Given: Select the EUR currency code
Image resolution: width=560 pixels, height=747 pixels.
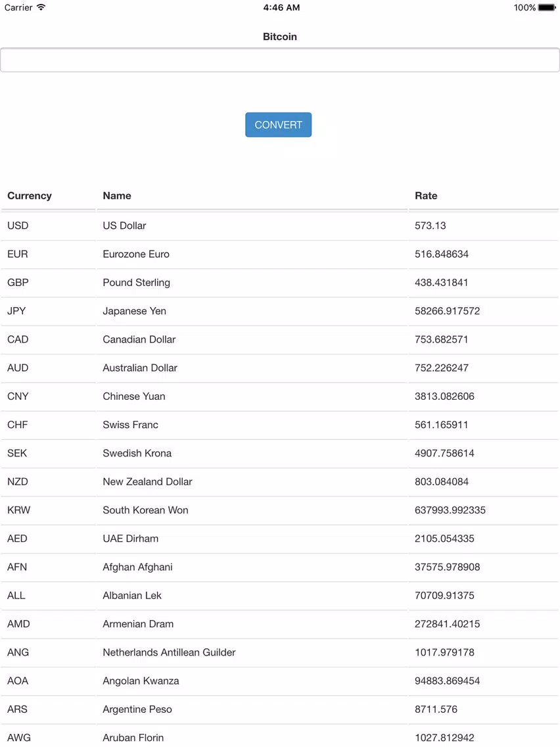Looking at the screenshot, I should coord(17,254).
